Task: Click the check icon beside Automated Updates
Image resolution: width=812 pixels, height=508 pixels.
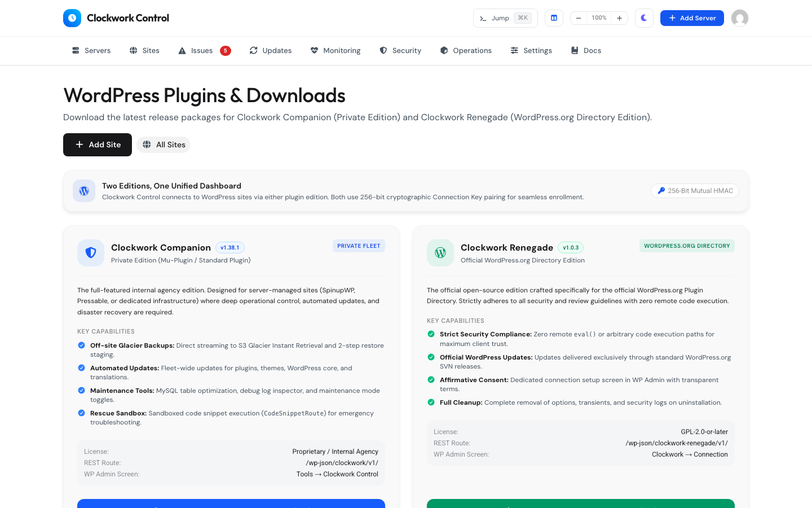Action: (x=81, y=368)
